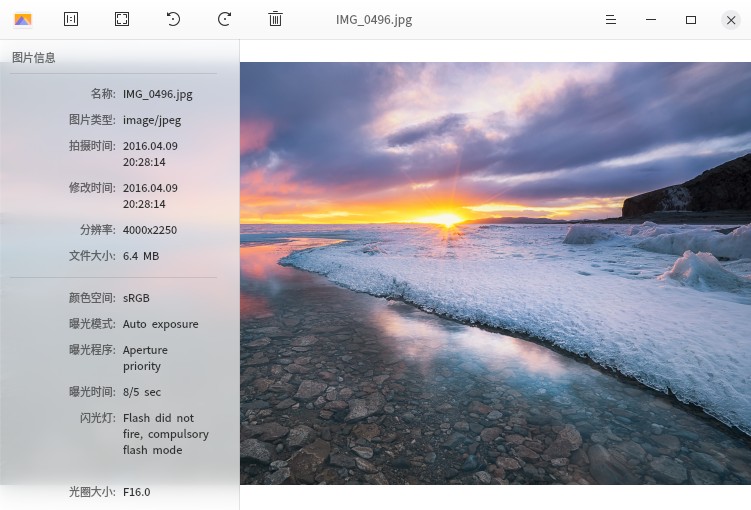Open the hamburger main menu
This screenshot has height=510, width=751.
pos(611,20)
